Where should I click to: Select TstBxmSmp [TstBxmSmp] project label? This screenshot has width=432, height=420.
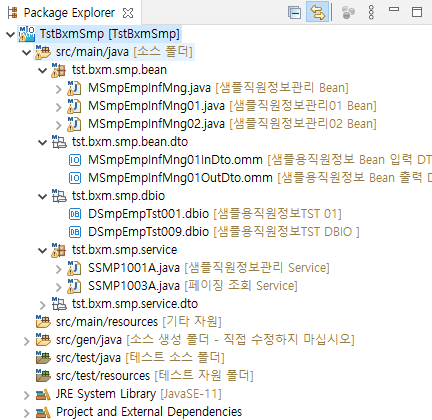(x=110, y=34)
